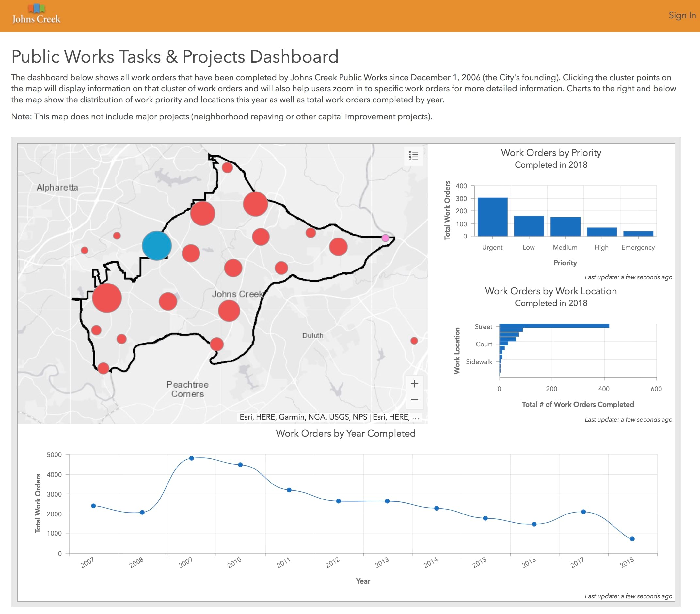700x614 pixels.
Task: Click the small red cluster near Duluth
Action: [x=414, y=340]
